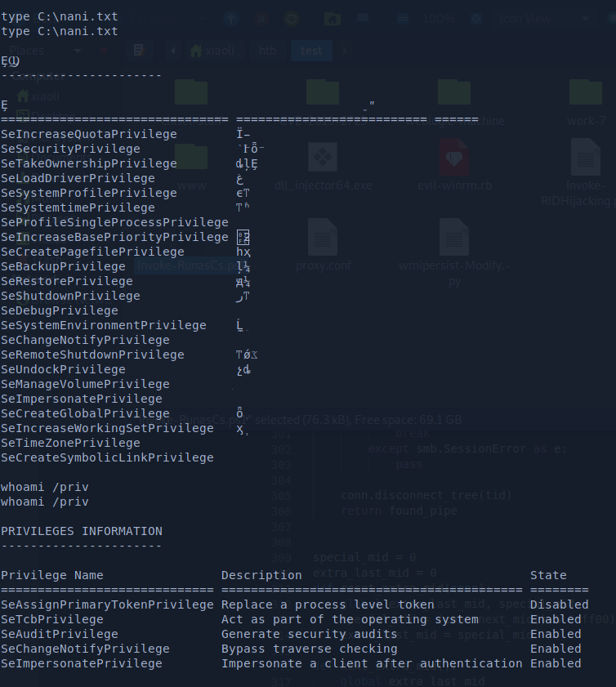Screen dimensions: 616x687
Task: Click SeIncreaseWorkingSetPrivilege in terminal
Action: pos(107,429)
